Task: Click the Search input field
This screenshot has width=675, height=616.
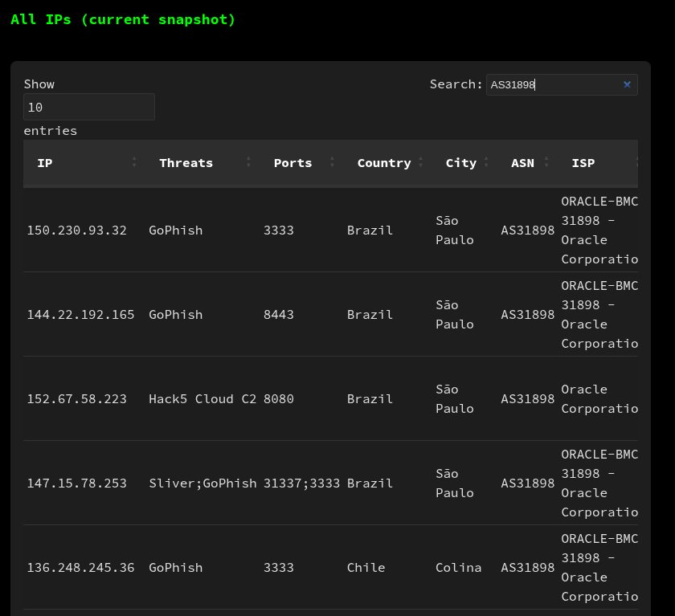Action: [x=562, y=85]
